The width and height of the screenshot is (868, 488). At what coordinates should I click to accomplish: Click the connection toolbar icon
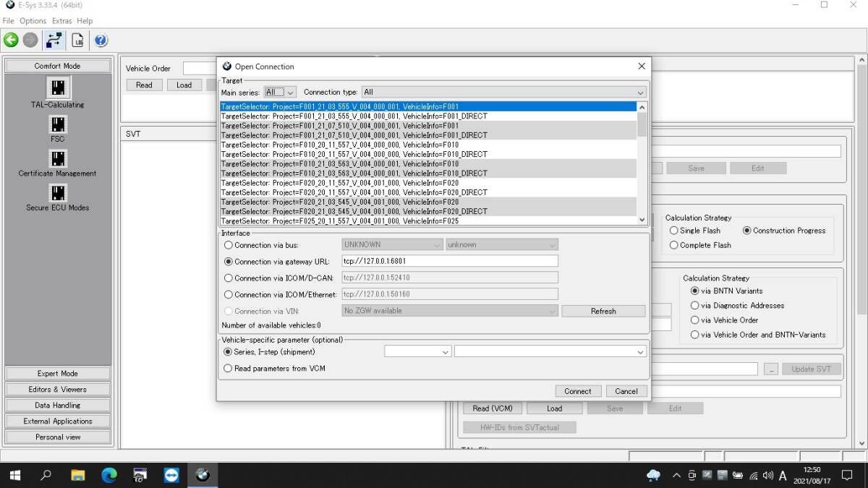tap(53, 40)
